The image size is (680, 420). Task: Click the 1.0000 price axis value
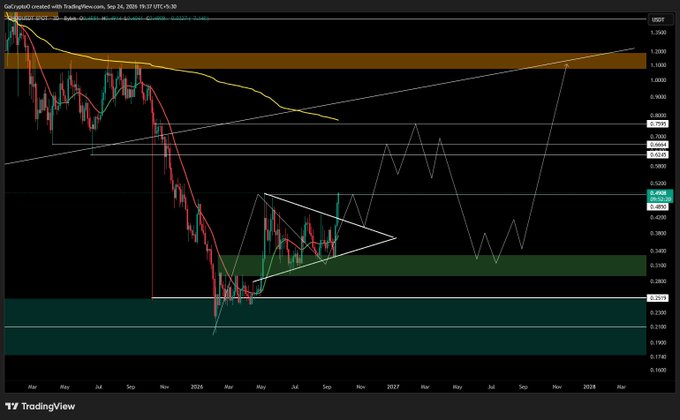(658, 80)
